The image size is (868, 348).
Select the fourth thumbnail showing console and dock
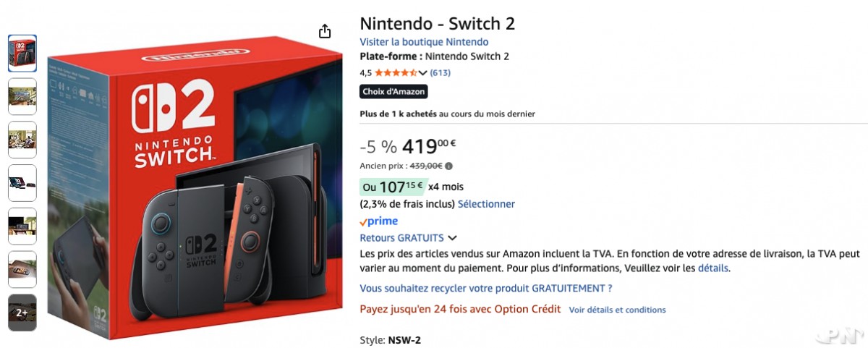pos(22,183)
